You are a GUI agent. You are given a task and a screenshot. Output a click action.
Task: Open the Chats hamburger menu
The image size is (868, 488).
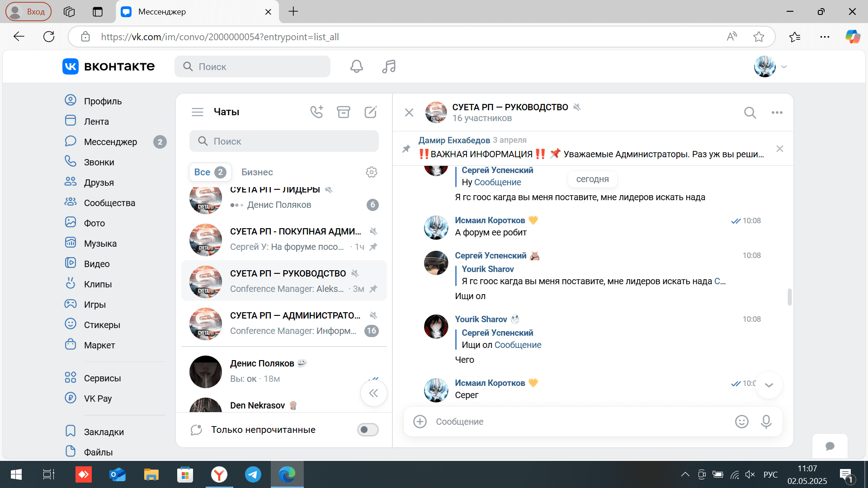click(198, 112)
